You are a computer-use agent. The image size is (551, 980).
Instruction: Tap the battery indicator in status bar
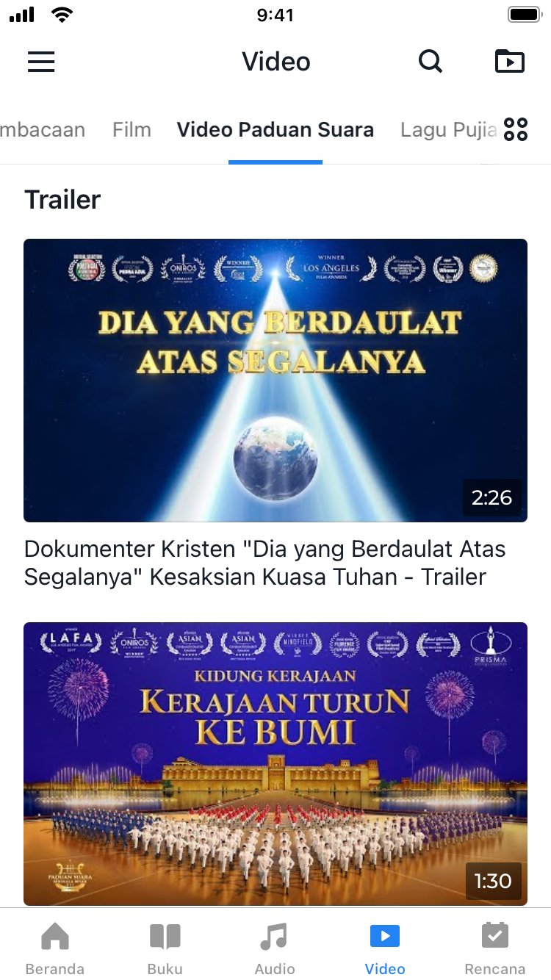525,15
